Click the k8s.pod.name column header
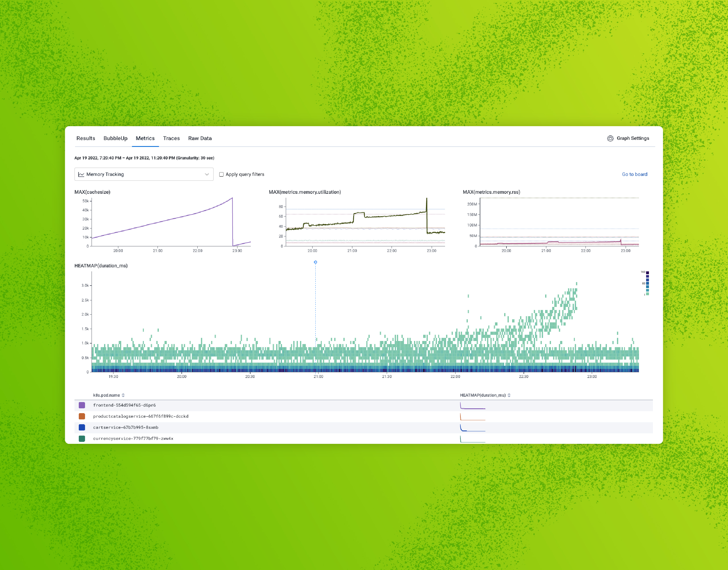 click(x=106, y=395)
